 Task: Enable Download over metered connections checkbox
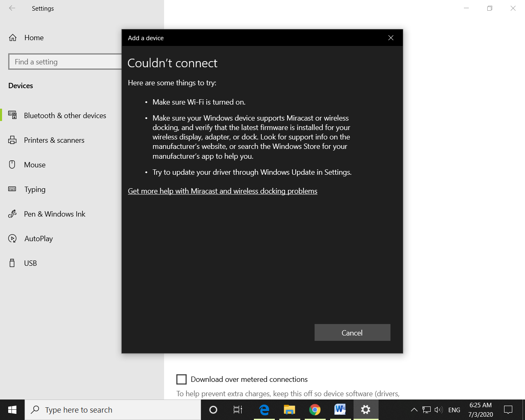(x=181, y=379)
